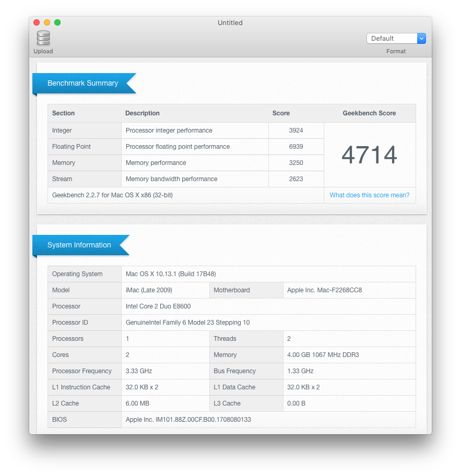Viewport: 461px width, 476px height.
Task: Click the '1.33 GHz' bus frequency value
Action: point(300,371)
